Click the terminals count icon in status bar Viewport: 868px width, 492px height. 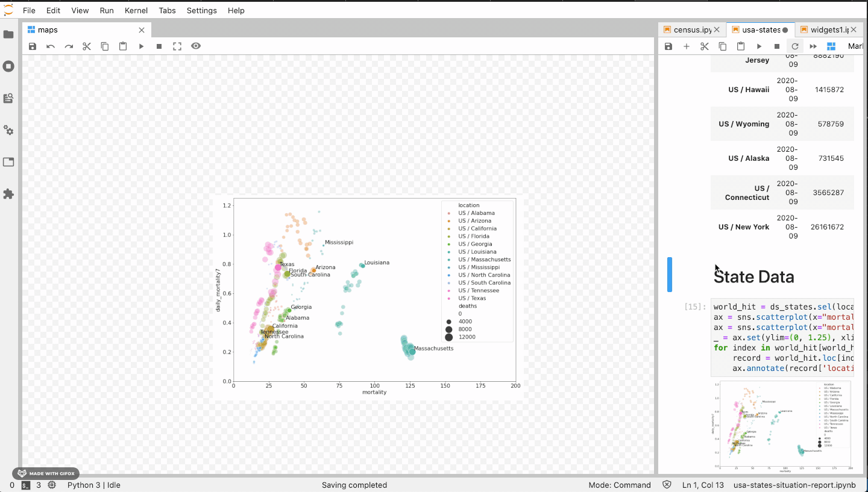[25, 485]
